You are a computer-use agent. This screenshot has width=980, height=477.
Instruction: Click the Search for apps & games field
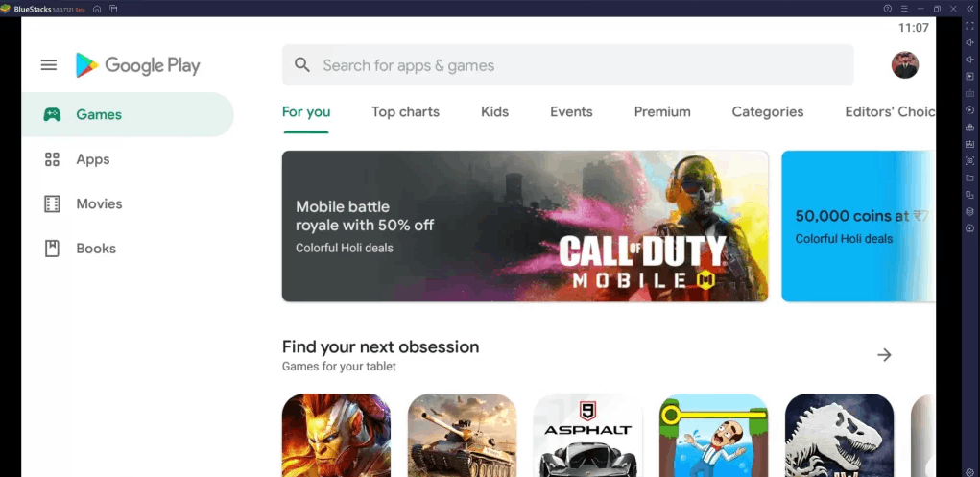[x=567, y=65]
